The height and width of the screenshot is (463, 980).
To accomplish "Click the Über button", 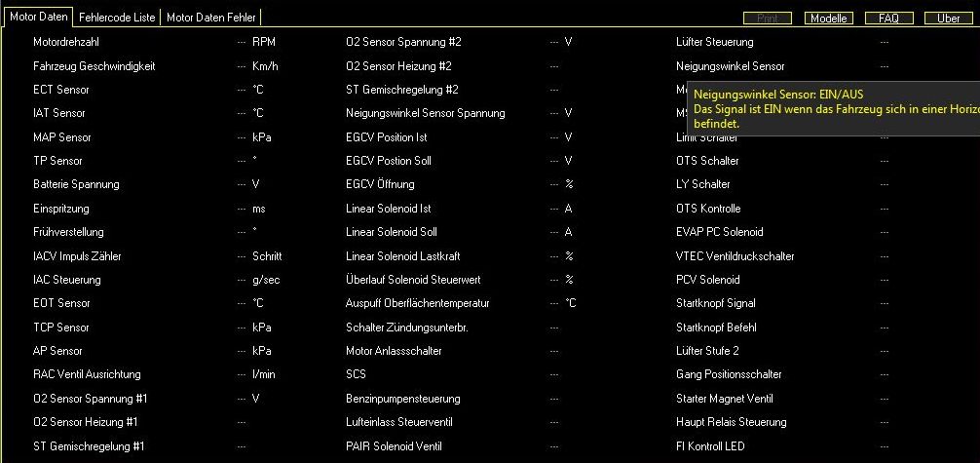I will [948, 19].
